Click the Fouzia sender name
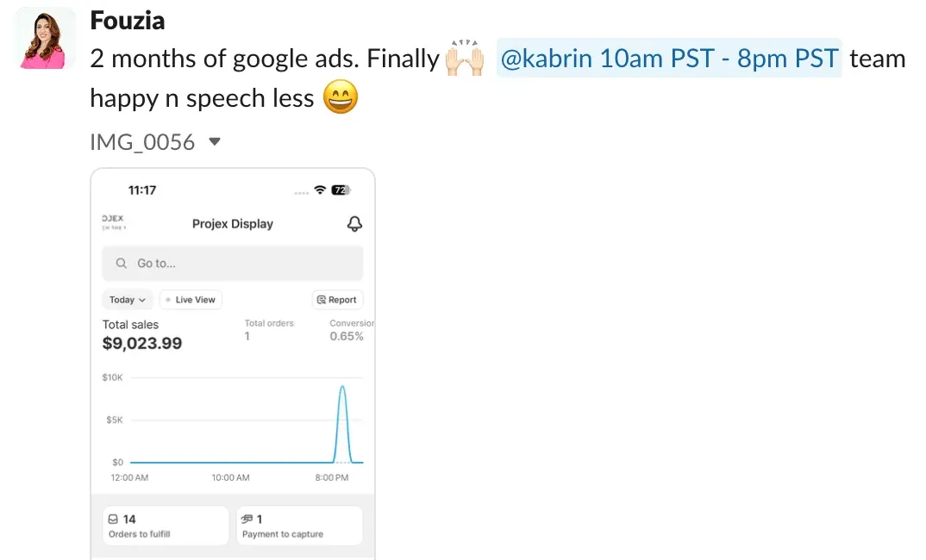Viewport: 926px width, 560px height. click(127, 21)
